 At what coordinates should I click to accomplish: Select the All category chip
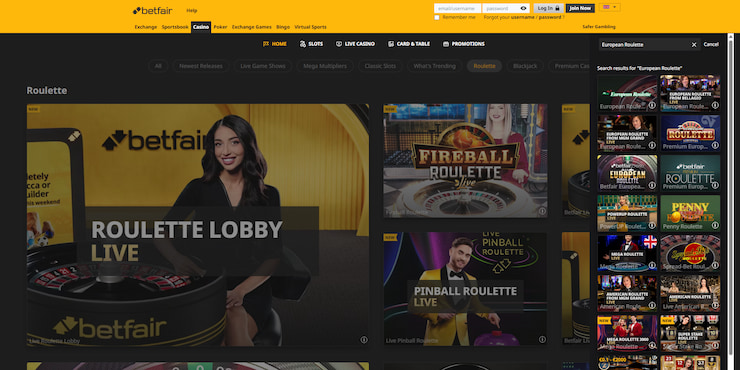[x=158, y=66]
